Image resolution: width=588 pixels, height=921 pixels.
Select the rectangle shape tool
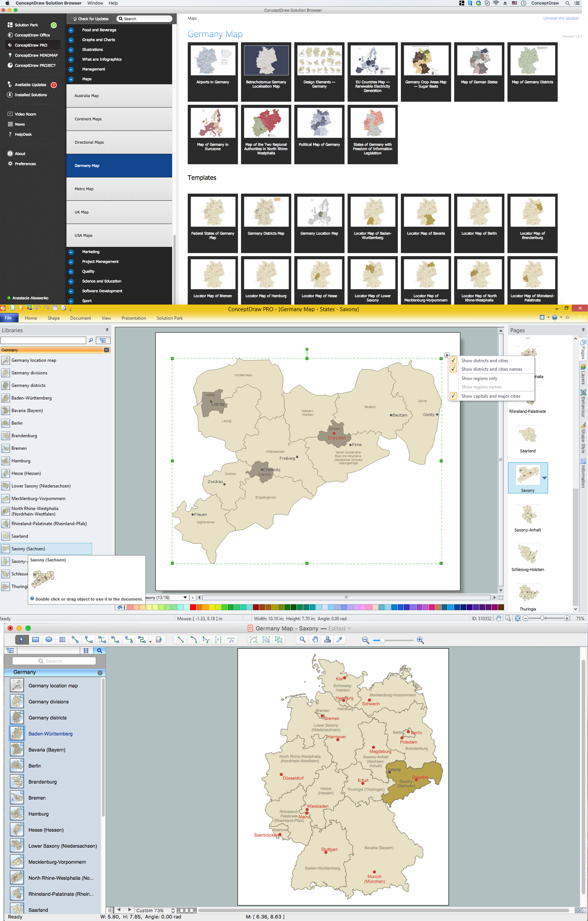(x=35, y=639)
